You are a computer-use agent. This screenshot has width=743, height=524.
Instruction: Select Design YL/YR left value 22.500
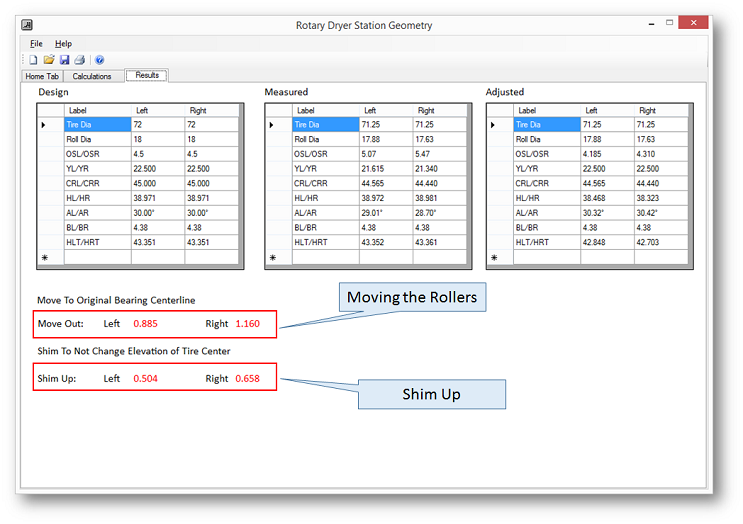point(158,169)
